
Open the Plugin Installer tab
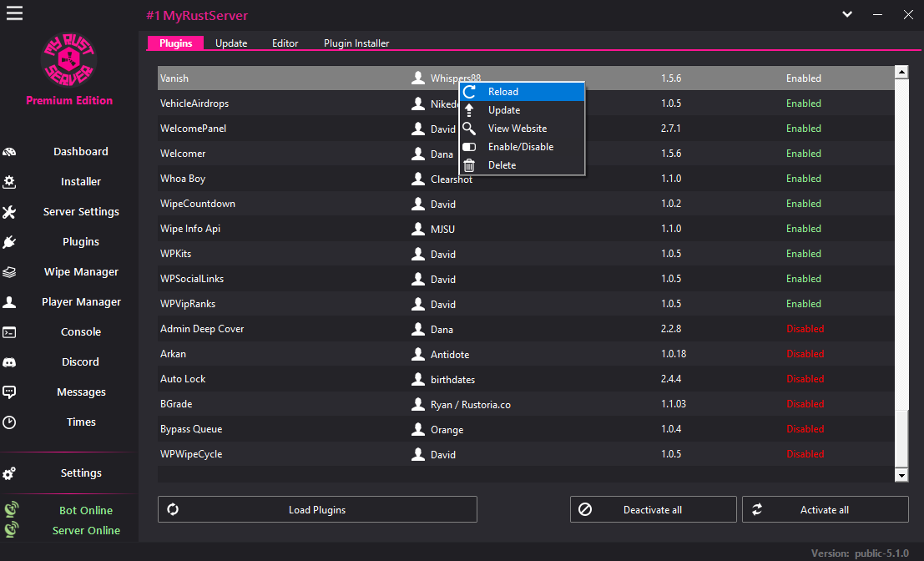click(356, 43)
